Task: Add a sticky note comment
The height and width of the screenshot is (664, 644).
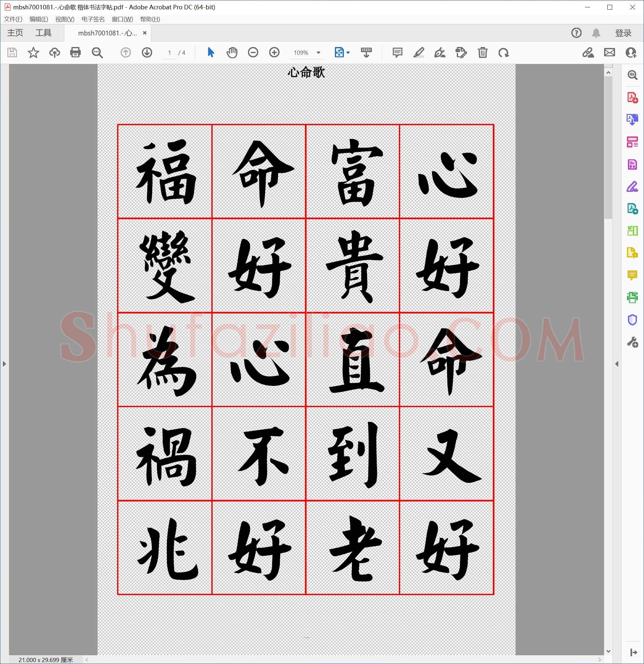Action: [x=397, y=52]
